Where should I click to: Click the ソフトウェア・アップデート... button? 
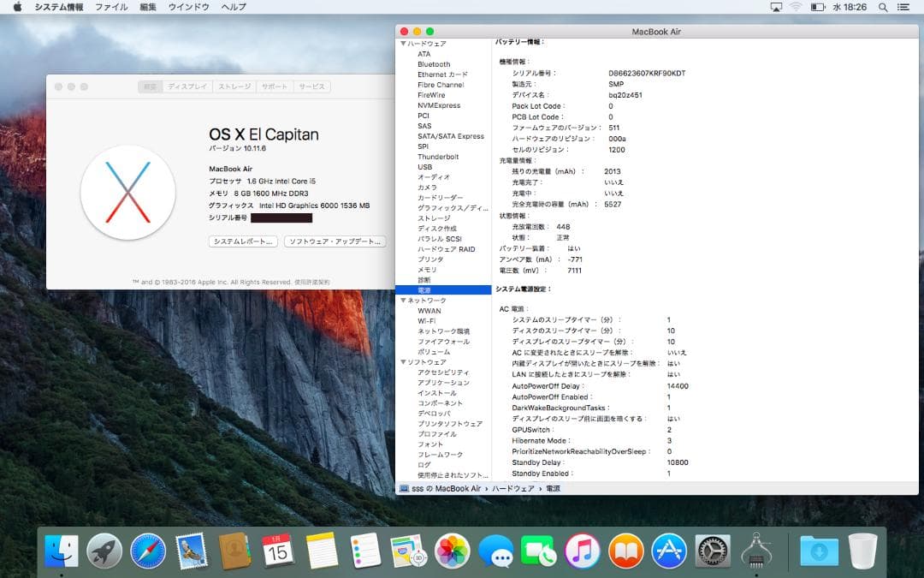[x=335, y=241]
